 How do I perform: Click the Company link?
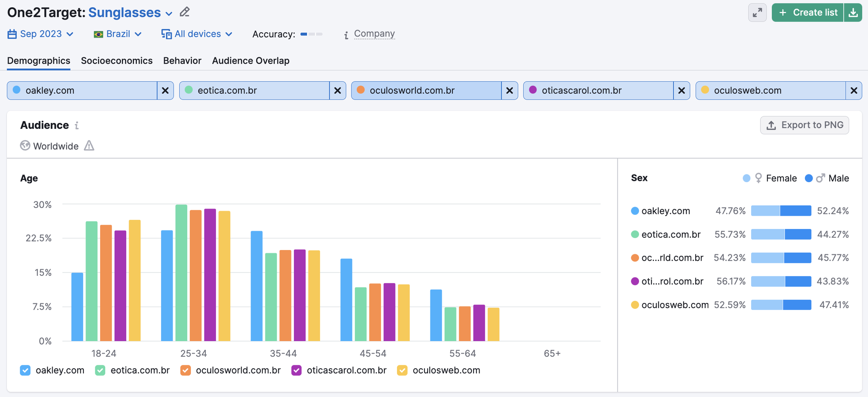(x=374, y=34)
